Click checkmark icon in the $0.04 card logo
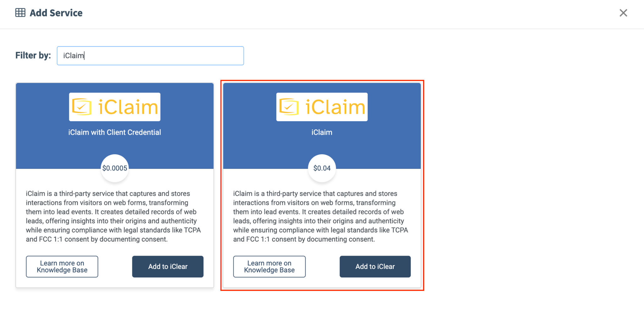This screenshot has height=311, width=644. click(x=289, y=107)
